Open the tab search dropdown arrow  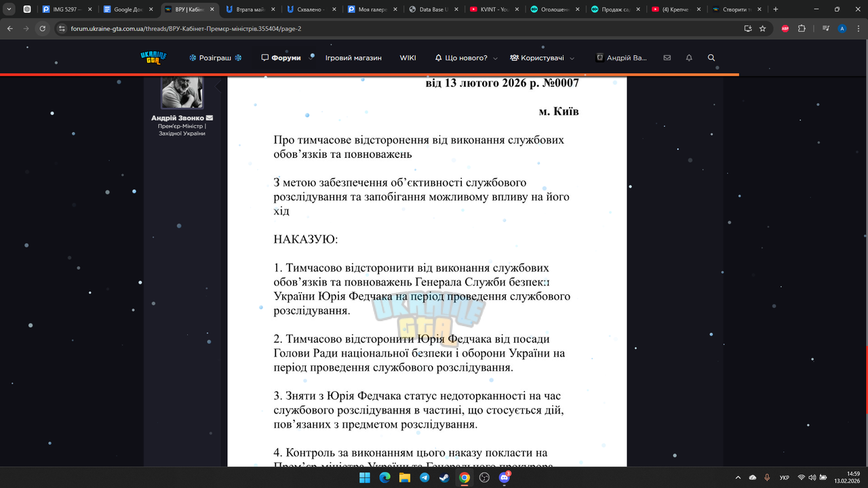tap(9, 9)
